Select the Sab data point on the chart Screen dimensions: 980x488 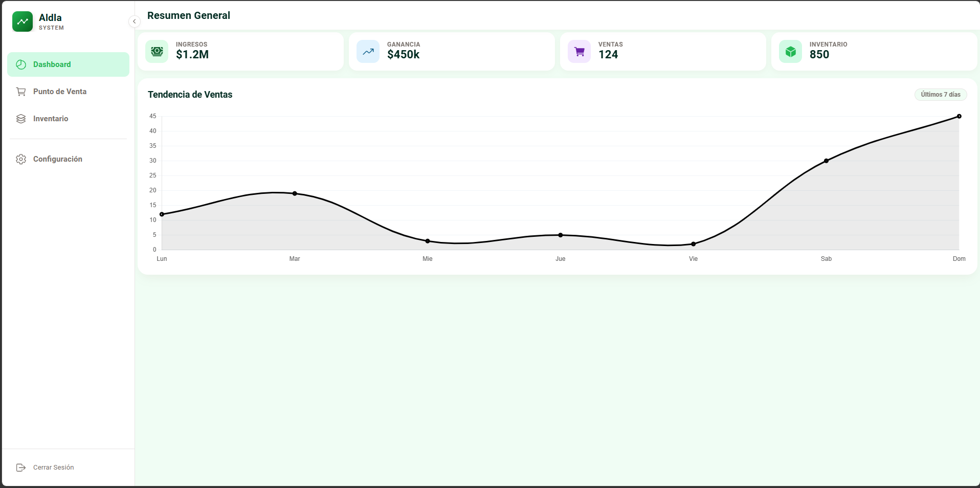click(827, 161)
